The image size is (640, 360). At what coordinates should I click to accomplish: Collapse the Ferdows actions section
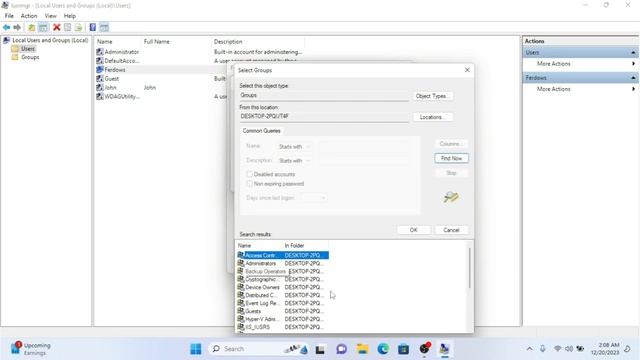coord(633,78)
